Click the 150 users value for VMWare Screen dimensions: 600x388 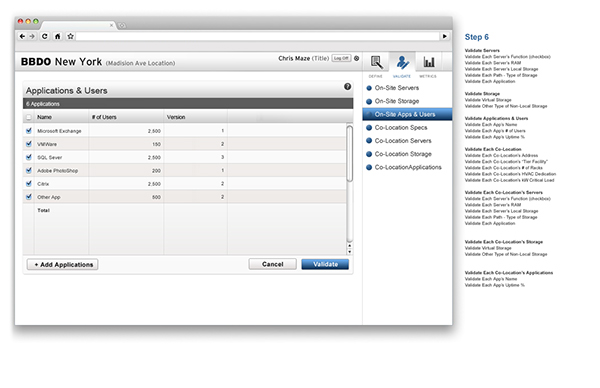pos(156,144)
